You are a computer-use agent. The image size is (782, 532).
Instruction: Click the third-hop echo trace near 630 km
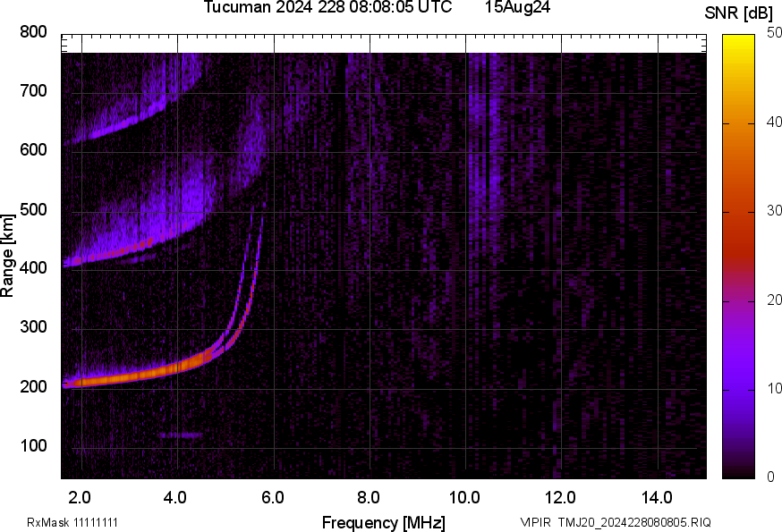tap(120, 127)
